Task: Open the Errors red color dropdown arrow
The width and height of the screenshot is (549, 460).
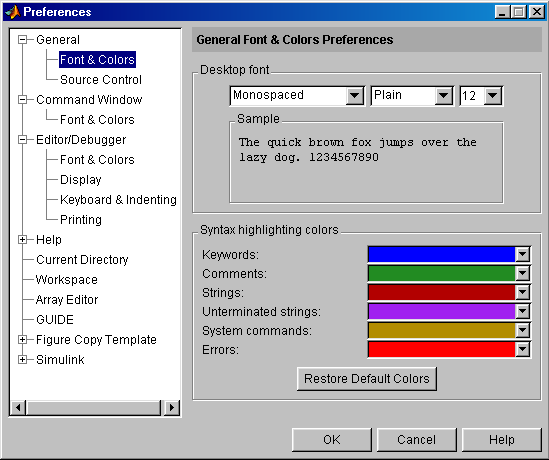Action: point(523,349)
